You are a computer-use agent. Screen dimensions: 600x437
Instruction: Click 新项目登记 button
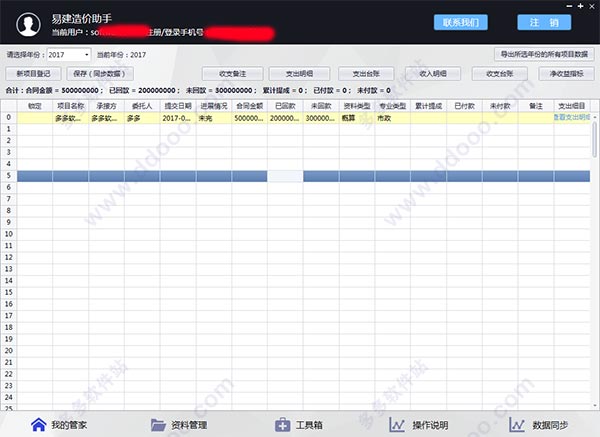(33, 73)
